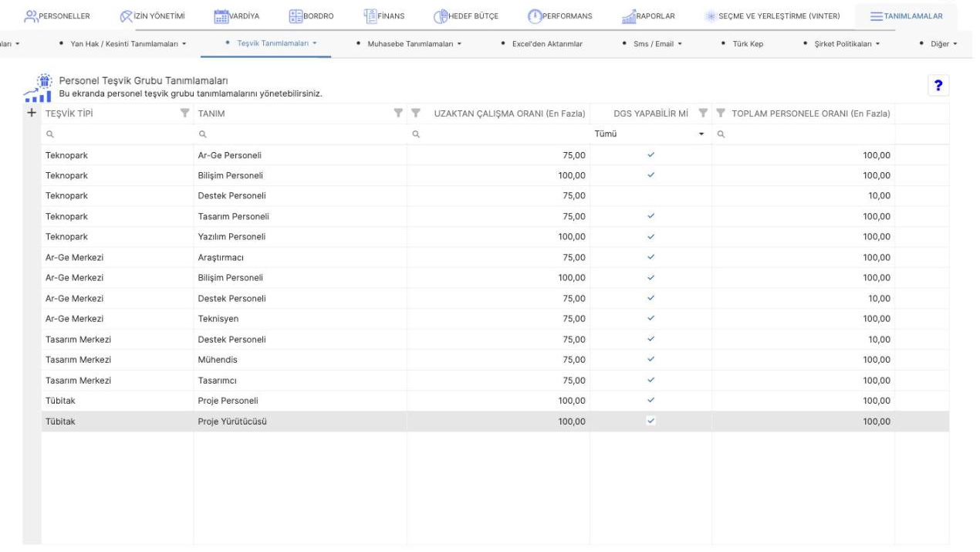Click the filter icon for TANIM column
Image resolution: width=980 pixels, height=552 pixels.
[398, 114]
